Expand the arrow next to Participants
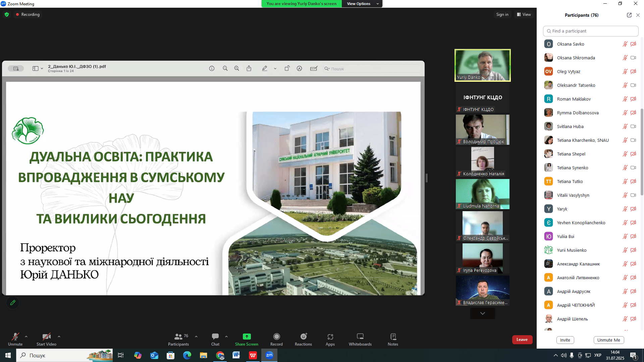This screenshot has height=362, width=644. [x=196, y=337]
